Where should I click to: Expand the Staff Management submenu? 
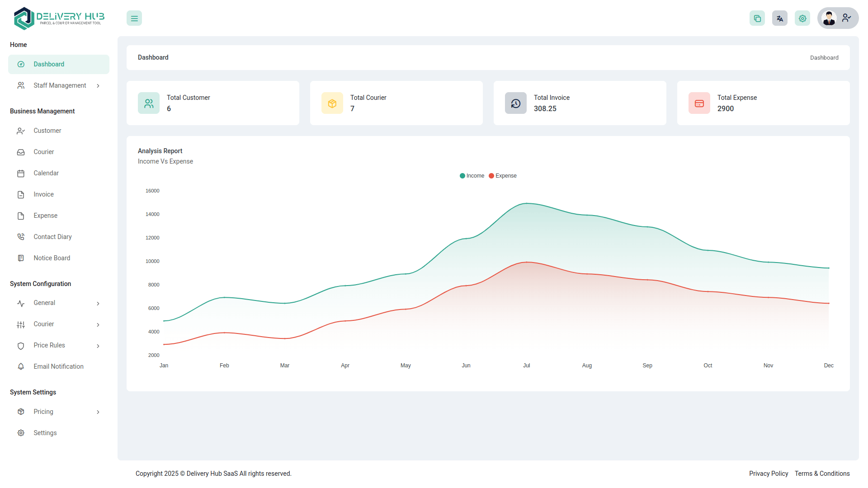pyautogui.click(x=98, y=86)
